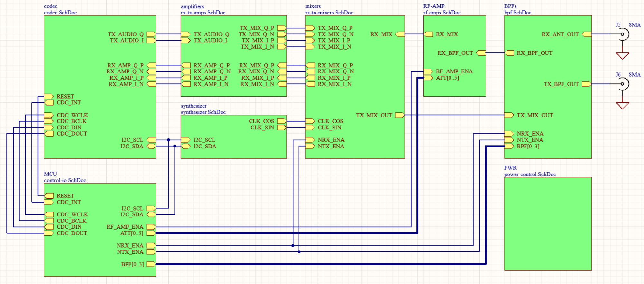Select the power-control.SchDoc file name label

click(530, 174)
